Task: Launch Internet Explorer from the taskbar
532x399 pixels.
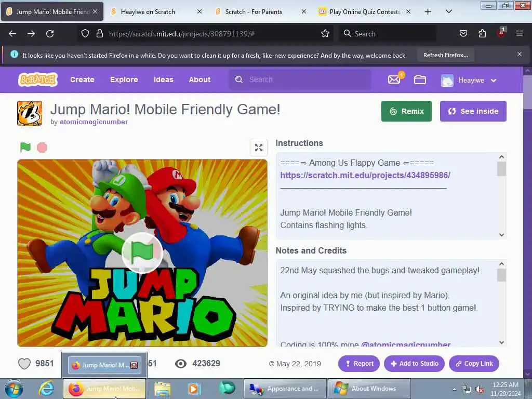Action: pyautogui.click(x=46, y=389)
